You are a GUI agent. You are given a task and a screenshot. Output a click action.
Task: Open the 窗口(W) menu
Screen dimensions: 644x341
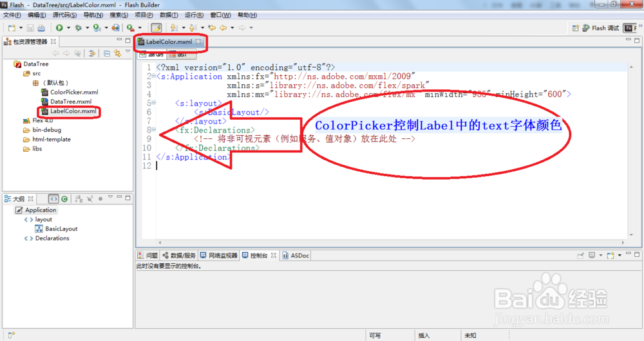click(x=220, y=15)
